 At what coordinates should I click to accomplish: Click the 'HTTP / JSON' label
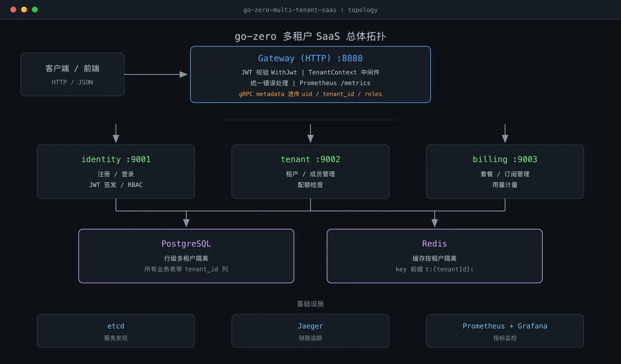click(72, 82)
